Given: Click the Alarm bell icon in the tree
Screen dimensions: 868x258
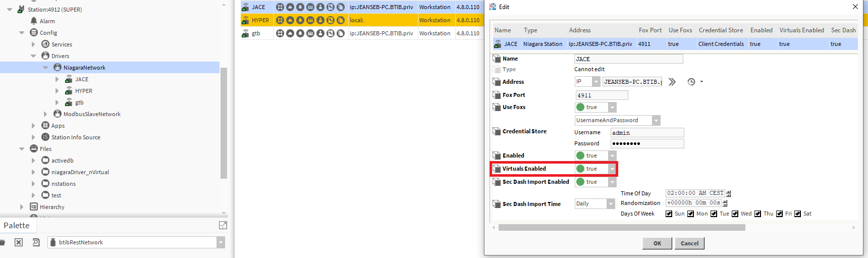Looking at the screenshot, I should point(34,21).
